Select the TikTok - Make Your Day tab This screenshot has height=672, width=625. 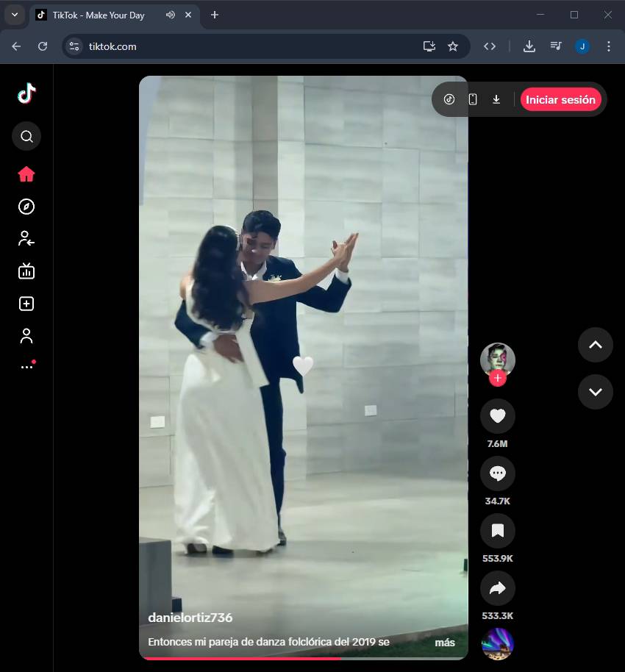(99, 15)
